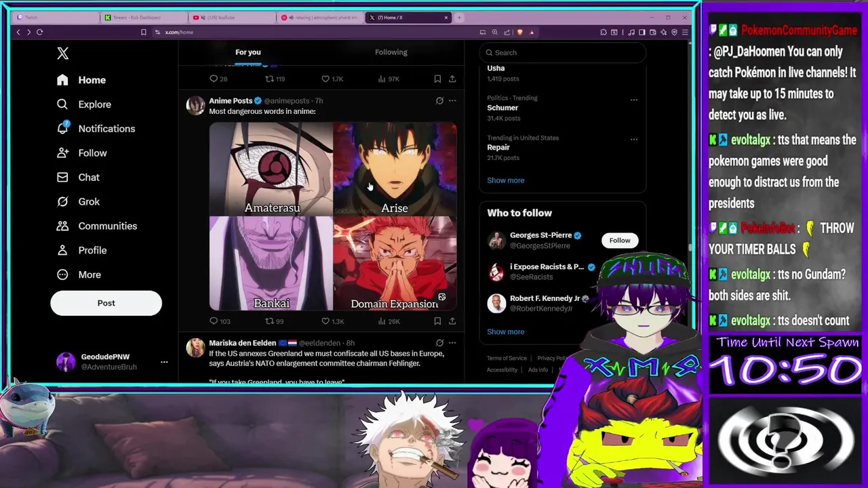Image resolution: width=868 pixels, height=488 pixels.
Task: Open more options for Repair trend
Action: (634, 140)
